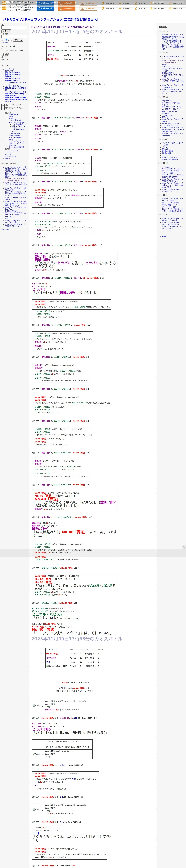Open 雑談室 board link

click(x=11, y=117)
